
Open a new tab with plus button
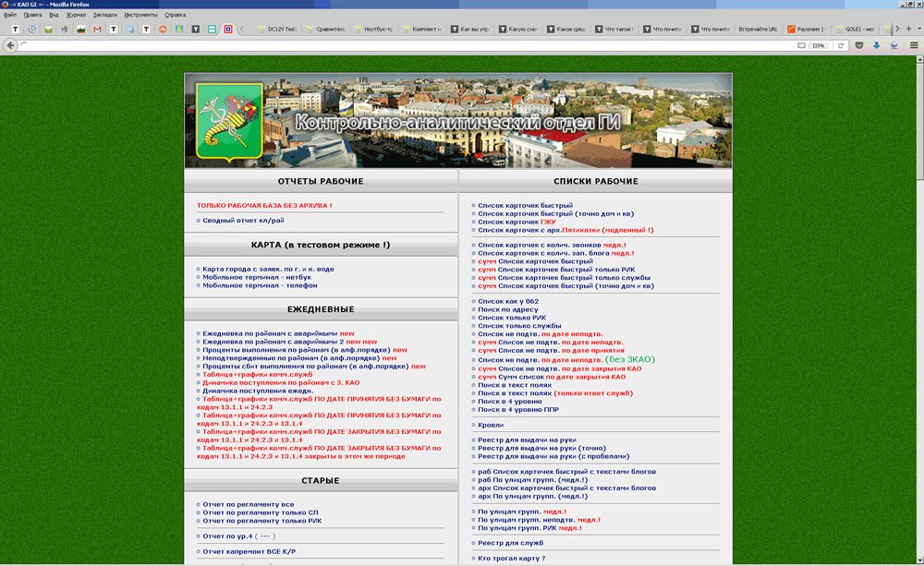[908, 29]
